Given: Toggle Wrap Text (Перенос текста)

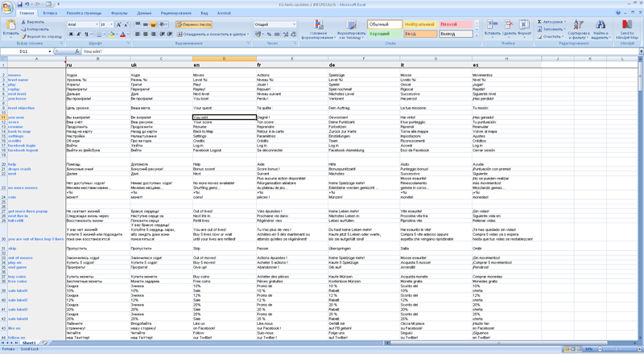Looking at the screenshot, I should click(x=194, y=25).
